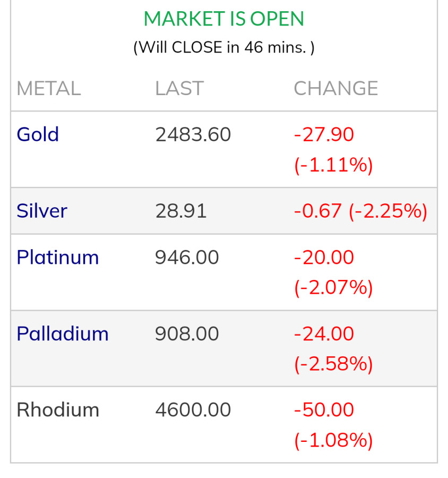Screen dimensions: 448x478
Task: Open the Silver metal link
Action: pyautogui.click(x=42, y=211)
